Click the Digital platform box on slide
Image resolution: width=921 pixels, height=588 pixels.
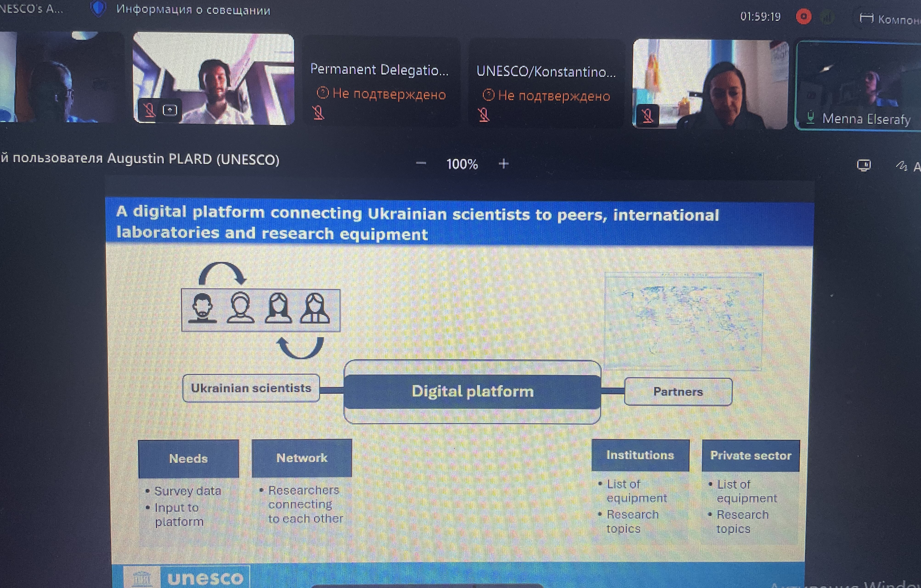pos(472,392)
